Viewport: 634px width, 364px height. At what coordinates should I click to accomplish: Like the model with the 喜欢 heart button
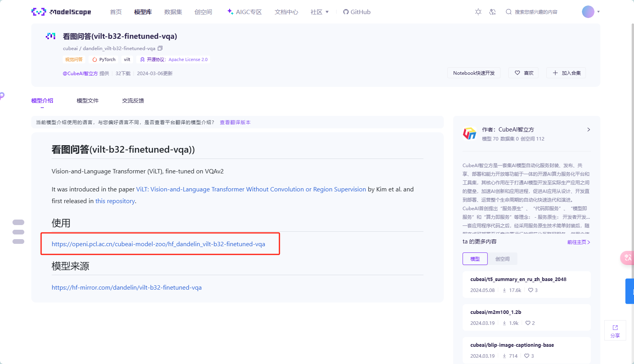pos(524,73)
